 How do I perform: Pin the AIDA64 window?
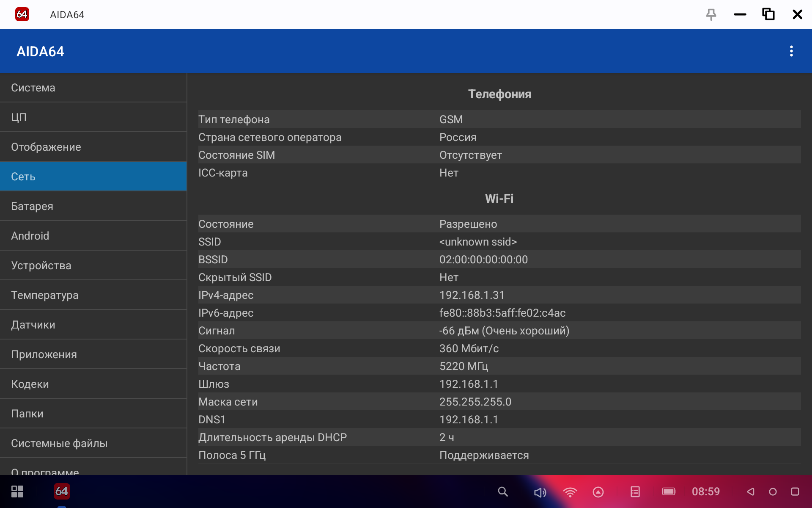[711, 14]
